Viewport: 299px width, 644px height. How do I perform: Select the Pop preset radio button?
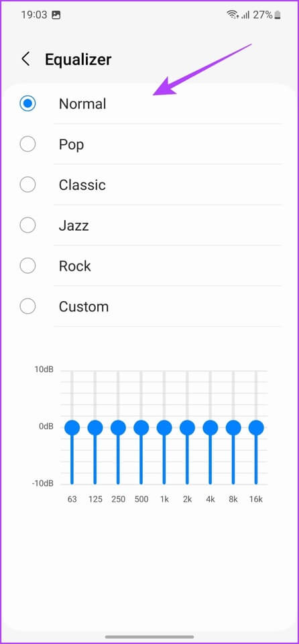pyautogui.click(x=27, y=144)
